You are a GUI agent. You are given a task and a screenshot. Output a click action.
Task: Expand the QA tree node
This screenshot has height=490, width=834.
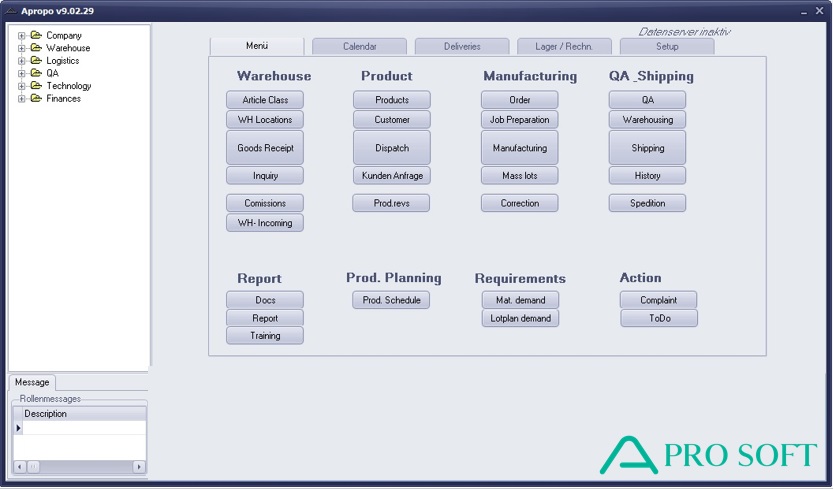point(22,73)
